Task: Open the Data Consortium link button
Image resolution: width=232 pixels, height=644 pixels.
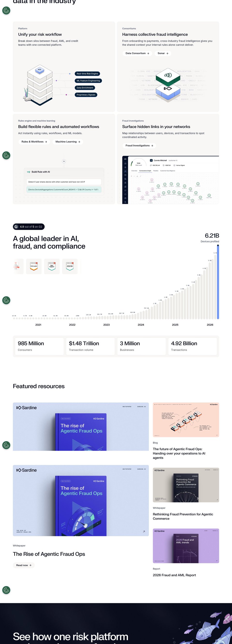Action: 137,53
